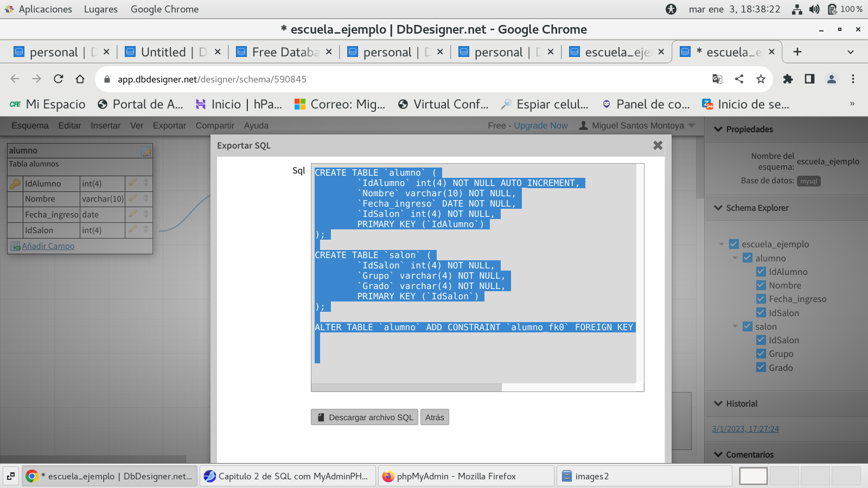Click the Upgrade Now link

pyautogui.click(x=540, y=126)
